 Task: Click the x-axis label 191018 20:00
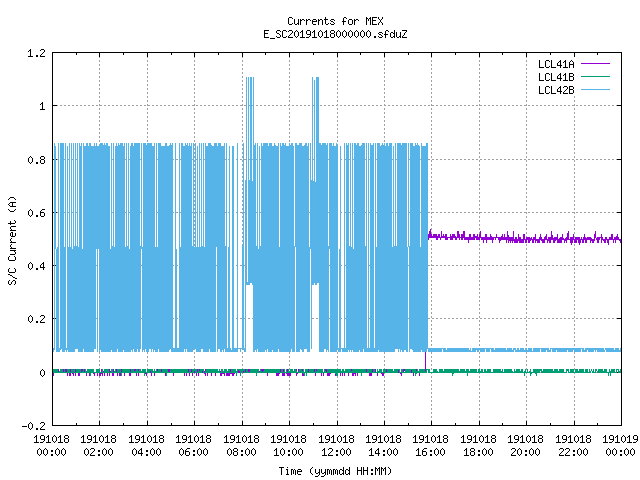525,446
